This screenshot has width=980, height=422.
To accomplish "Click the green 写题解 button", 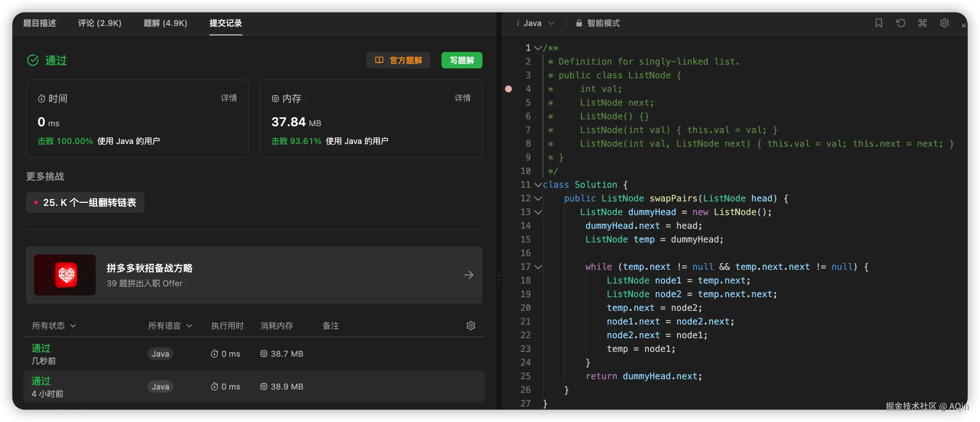I will coord(461,60).
